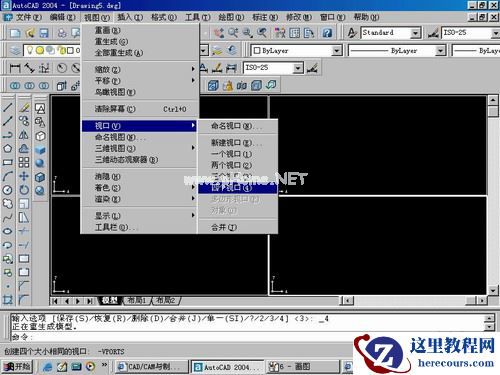Click the Erase tool icon

click(x=24, y=107)
